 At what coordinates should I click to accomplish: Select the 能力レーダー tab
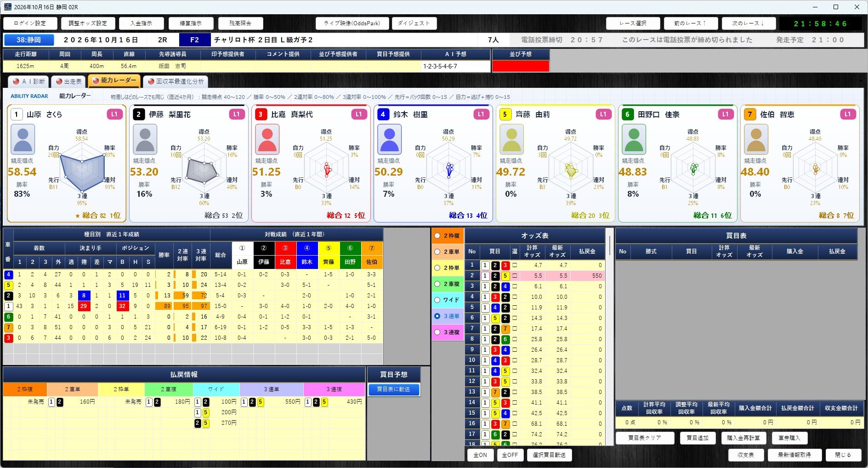[x=114, y=80]
